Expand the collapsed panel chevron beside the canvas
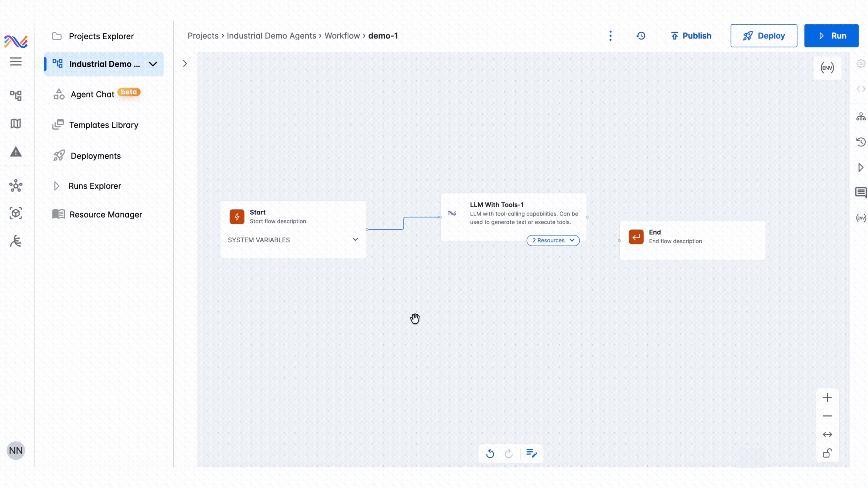Viewport: 868px width, 488px height. click(185, 64)
